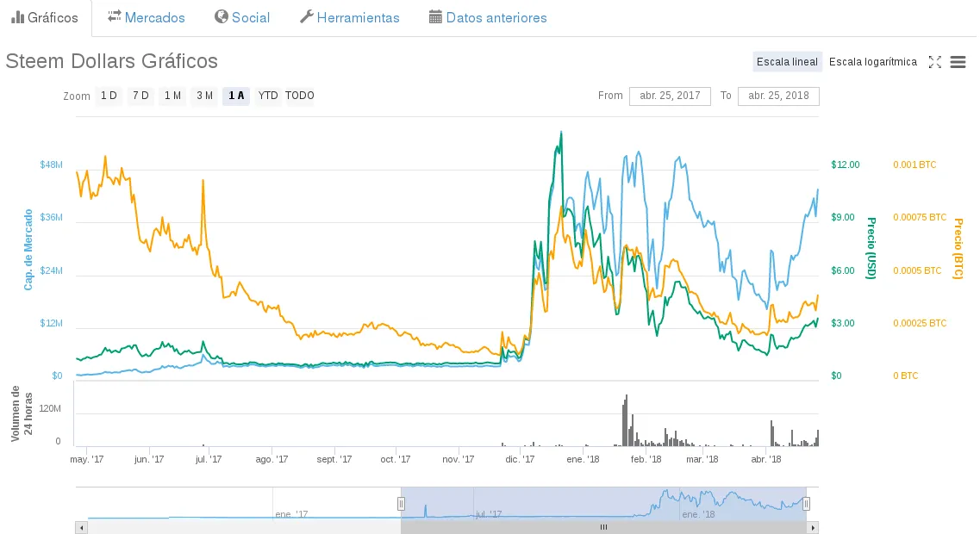The image size is (980, 534).
Task: Toggle the Precio (USD) series label
Action: pyautogui.click(x=871, y=248)
